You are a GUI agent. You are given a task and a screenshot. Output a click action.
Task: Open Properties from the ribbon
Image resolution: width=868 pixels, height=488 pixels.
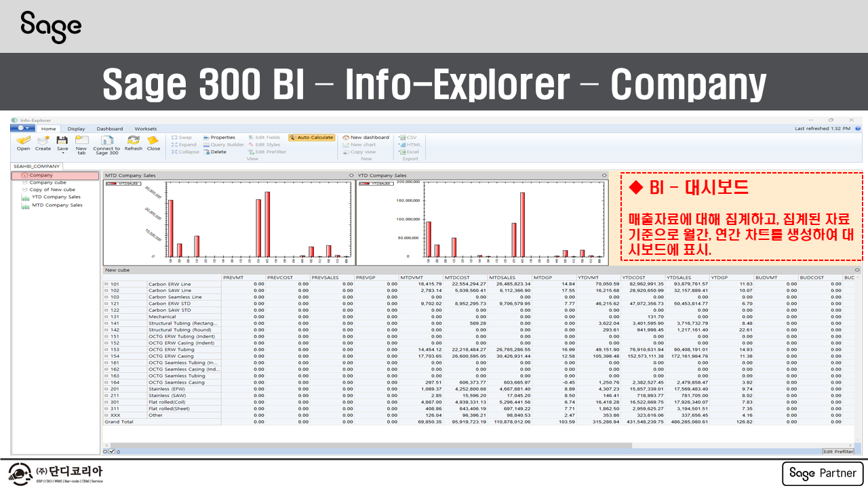click(219, 138)
